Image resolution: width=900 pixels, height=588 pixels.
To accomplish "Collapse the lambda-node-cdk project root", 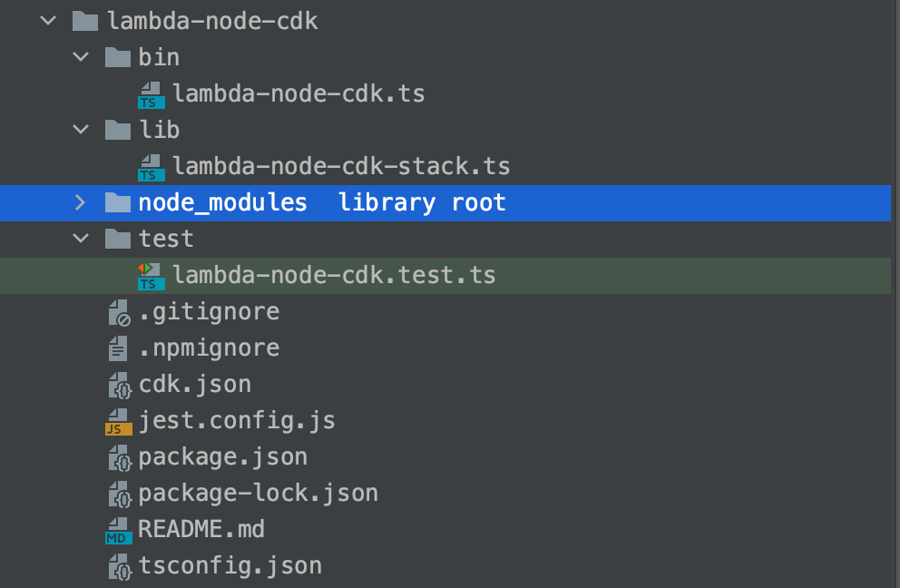I will point(47,20).
